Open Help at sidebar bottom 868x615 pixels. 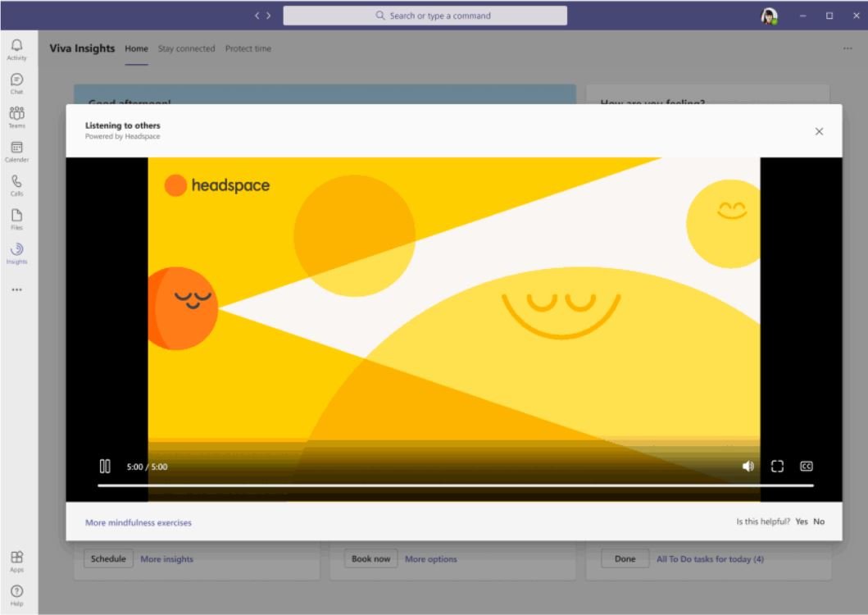[16, 595]
